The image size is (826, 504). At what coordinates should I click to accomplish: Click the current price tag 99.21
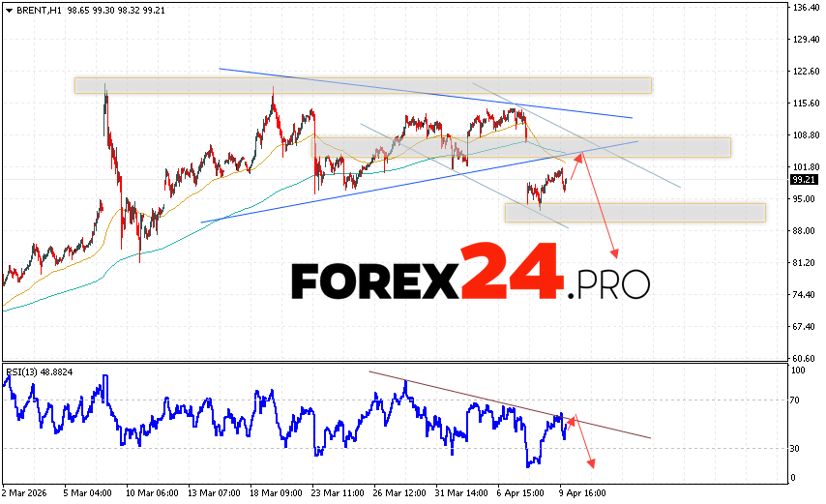[x=802, y=179]
